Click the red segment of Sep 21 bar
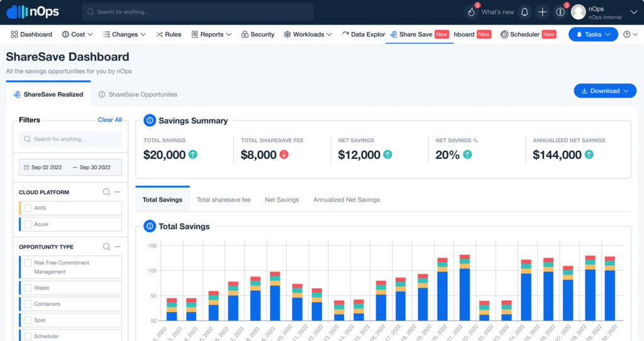 click(465, 256)
